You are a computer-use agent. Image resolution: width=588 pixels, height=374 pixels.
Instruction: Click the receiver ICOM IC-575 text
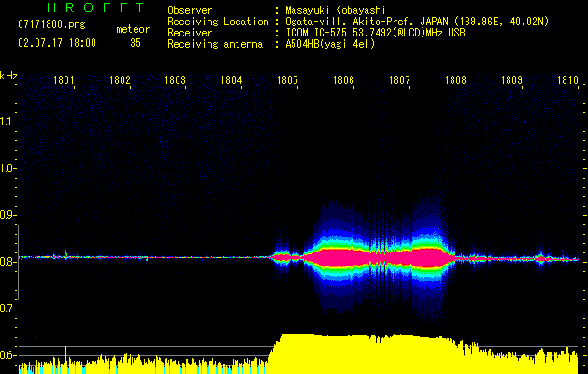pos(375,33)
